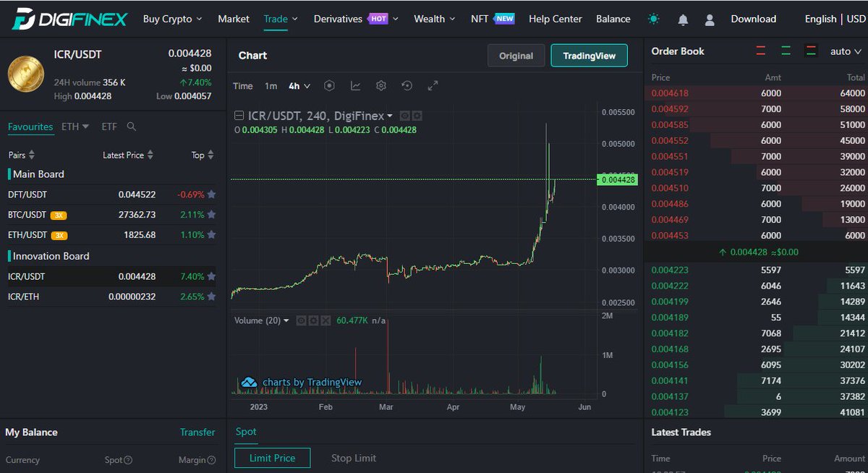Screen dimensions: 868x473
Task: Expand the Buy Crypto menu
Action: pyautogui.click(x=173, y=19)
